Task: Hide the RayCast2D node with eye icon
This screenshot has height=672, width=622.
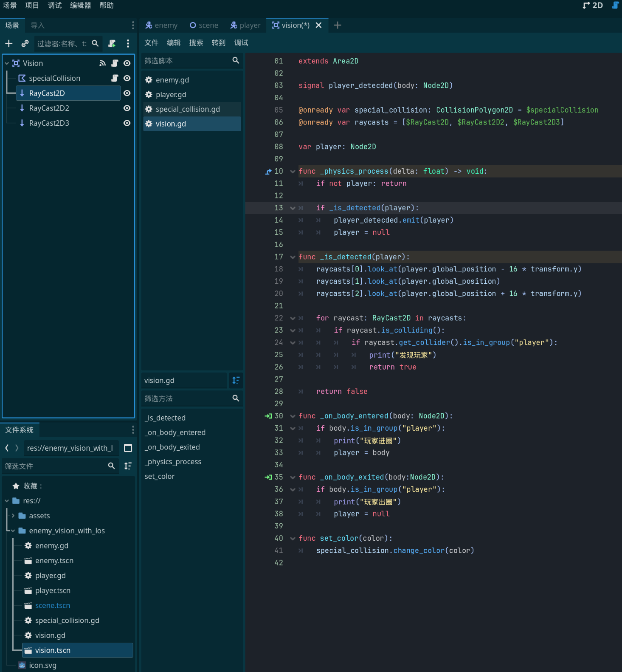Action: coord(127,93)
